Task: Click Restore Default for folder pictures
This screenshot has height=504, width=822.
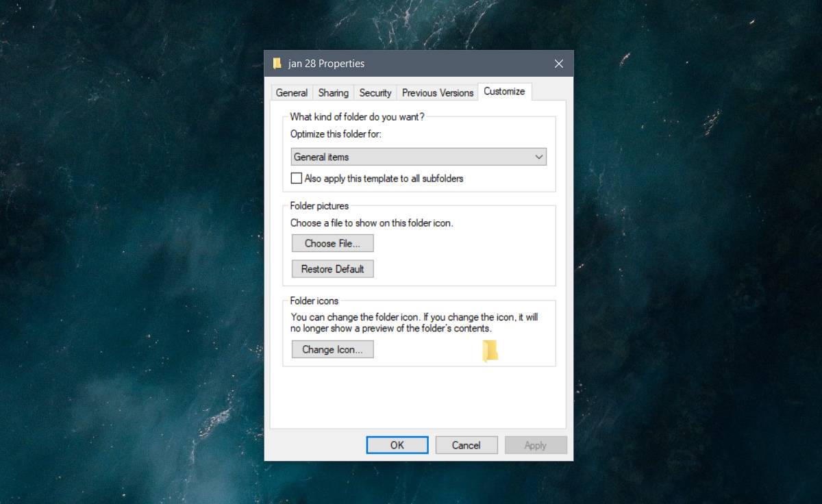Action: coord(332,268)
